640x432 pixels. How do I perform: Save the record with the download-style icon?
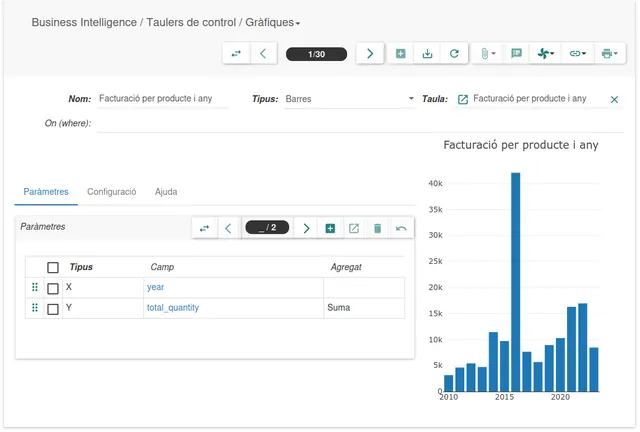click(427, 53)
